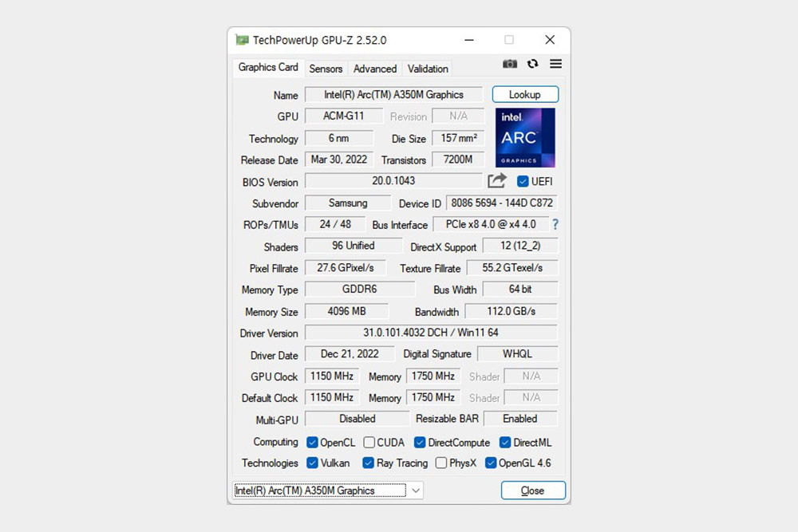Screen dimensions: 798x532
Task: Toggle the DirectCompute checkbox
Action: (420, 443)
